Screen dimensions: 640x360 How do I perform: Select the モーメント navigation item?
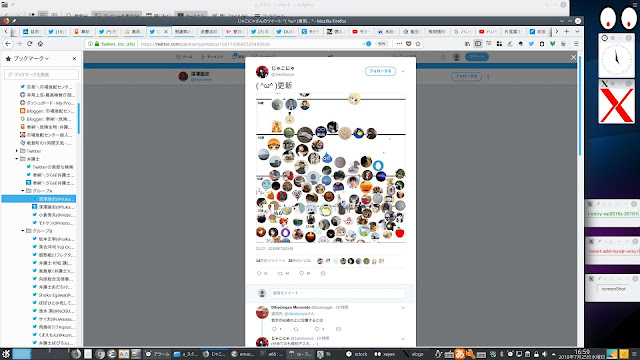pyautogui.click(x=212, y=57)
